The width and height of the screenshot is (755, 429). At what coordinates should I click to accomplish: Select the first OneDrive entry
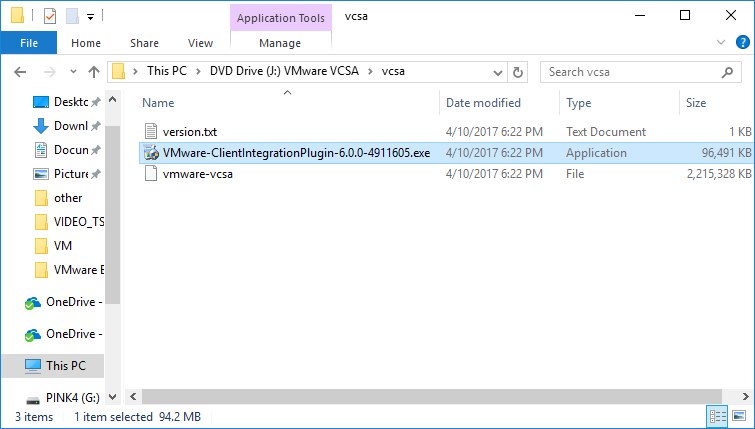click(63, 302)
